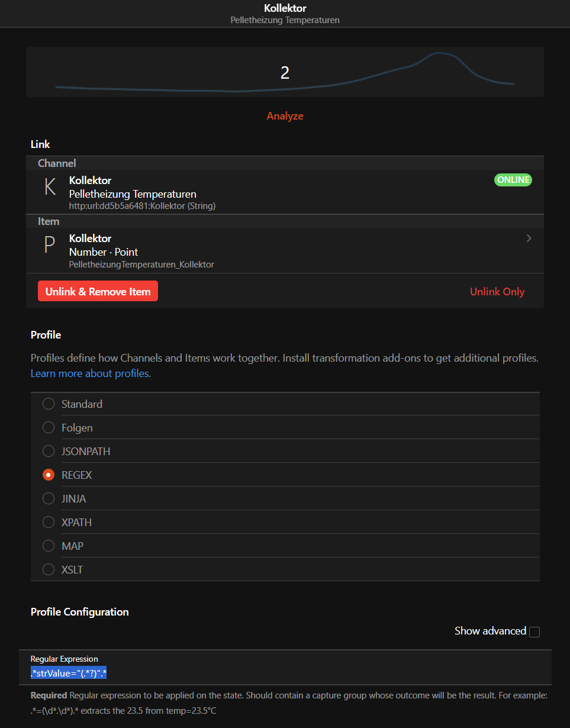
Task: Click the Unlink & Remove Item button
Action: click(98, 291)
